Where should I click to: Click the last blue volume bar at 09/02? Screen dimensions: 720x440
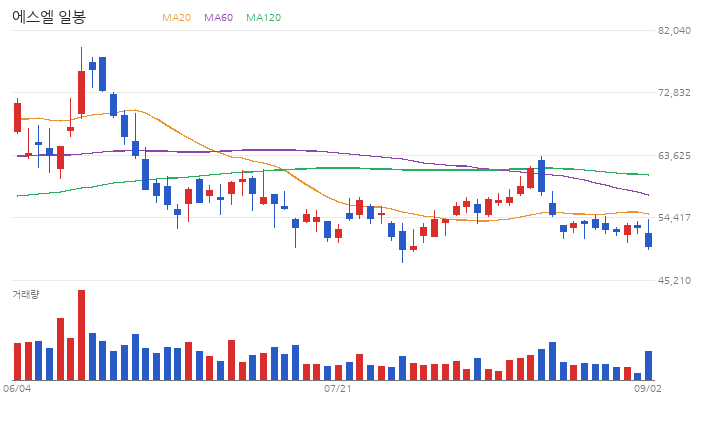648,366
